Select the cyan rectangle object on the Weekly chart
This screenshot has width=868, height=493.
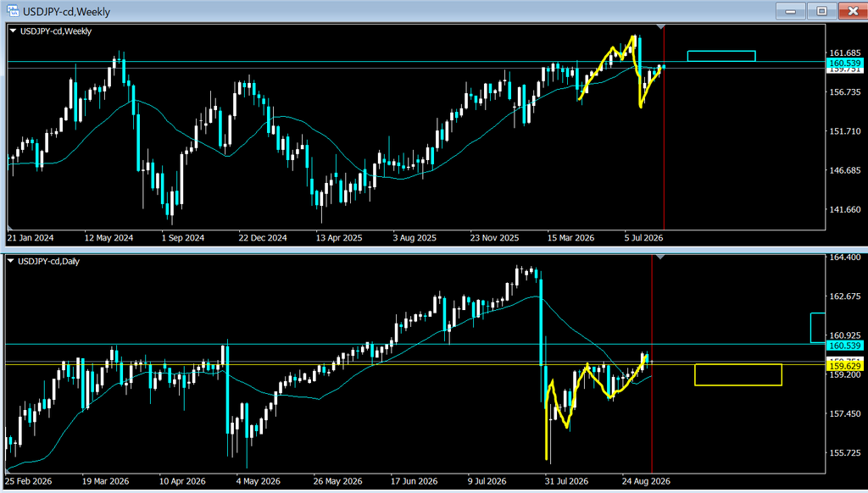coord(721,56)
